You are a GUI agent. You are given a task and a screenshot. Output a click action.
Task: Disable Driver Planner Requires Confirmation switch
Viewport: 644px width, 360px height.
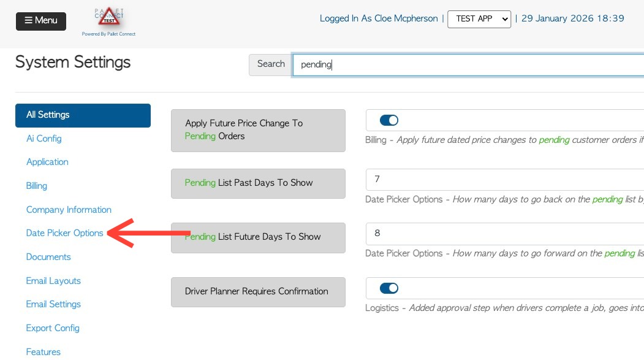point(389,288)
